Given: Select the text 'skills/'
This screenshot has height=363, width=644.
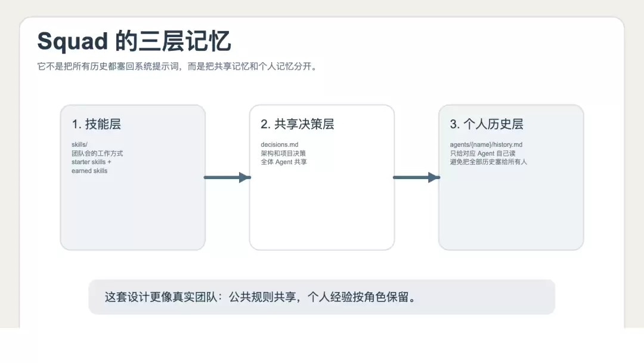Looking at the screenshot, I should tap(79, 144).
